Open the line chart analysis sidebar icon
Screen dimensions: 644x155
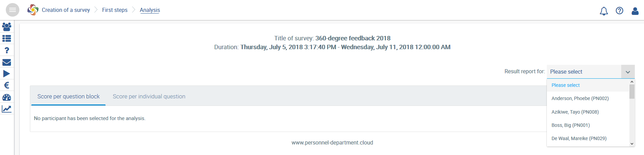7,109
